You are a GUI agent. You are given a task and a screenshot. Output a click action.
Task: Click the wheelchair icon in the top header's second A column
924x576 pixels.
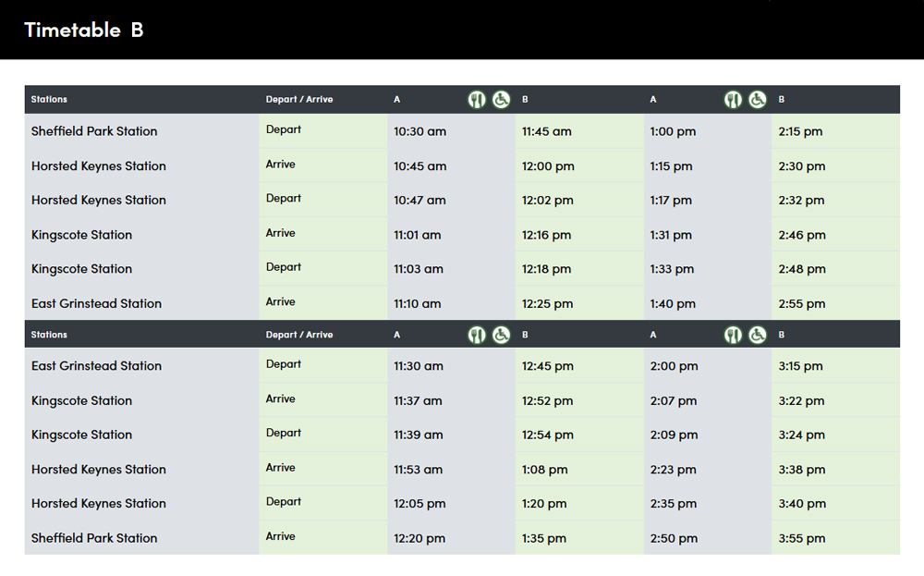pos(758,100)
